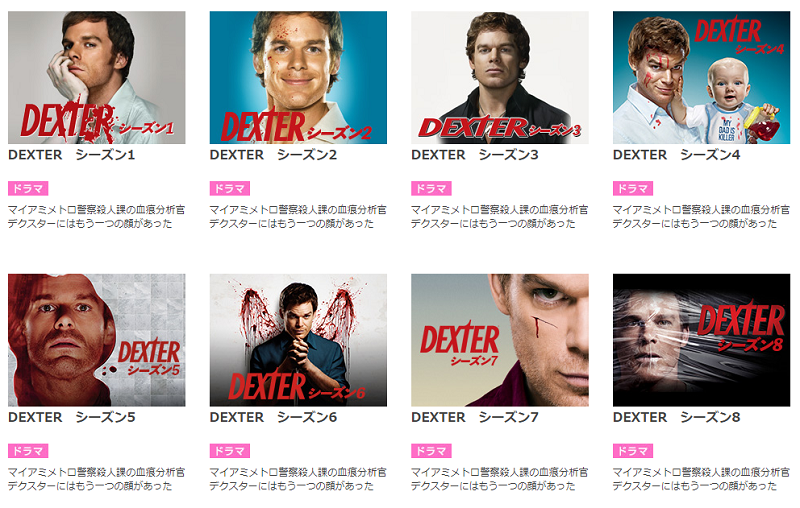This screenshot has height=508, width=800.
Task: Select the pink ドラマ tag under シーズン5
Action: [28, 451]
